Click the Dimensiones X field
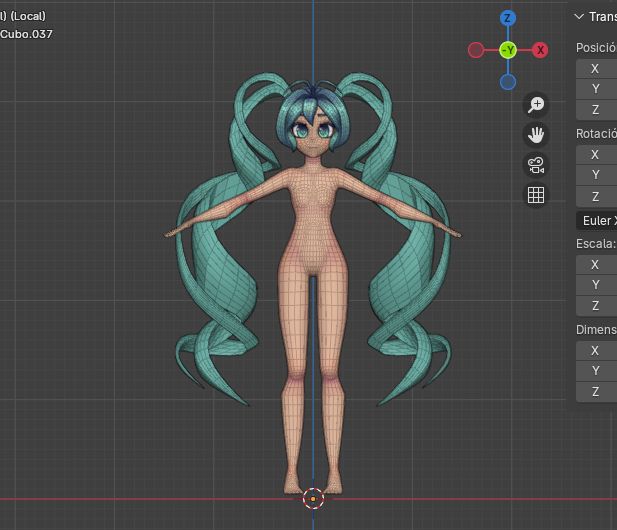Viewport: 617px width, 530px height. pos(597,351)
